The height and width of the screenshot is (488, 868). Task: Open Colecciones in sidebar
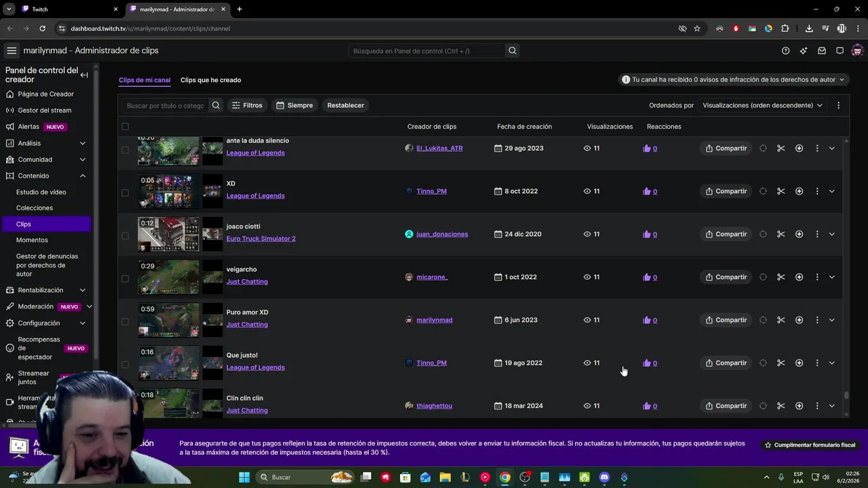pyautogui.click(x=35, y=208)
